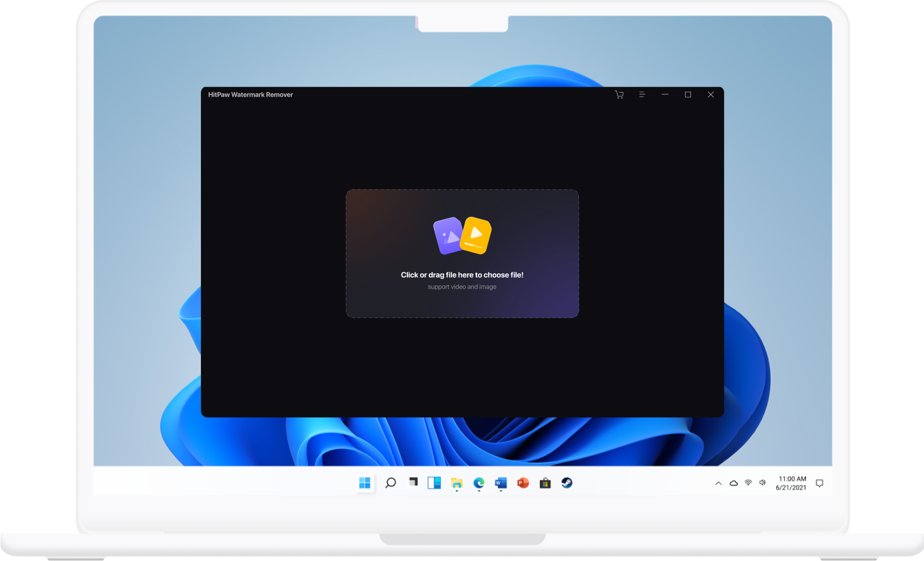Image resolution: width=924 pixels, height=561 pixels.
Task: Click the HitPaw Watermark Remover title text
Action: (251, 95)
